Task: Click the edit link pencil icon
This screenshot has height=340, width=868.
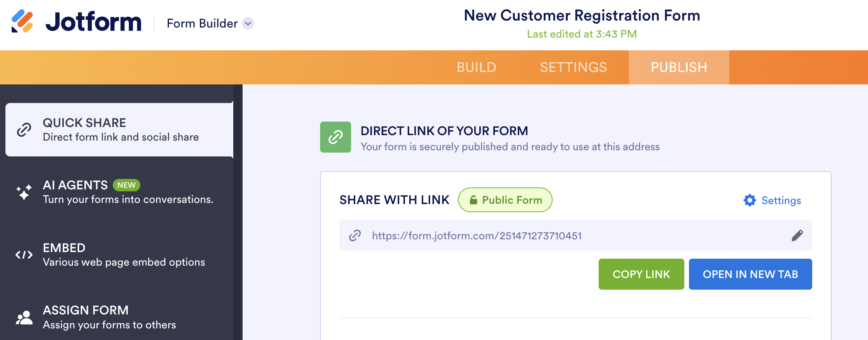Action: click(797, 235)
